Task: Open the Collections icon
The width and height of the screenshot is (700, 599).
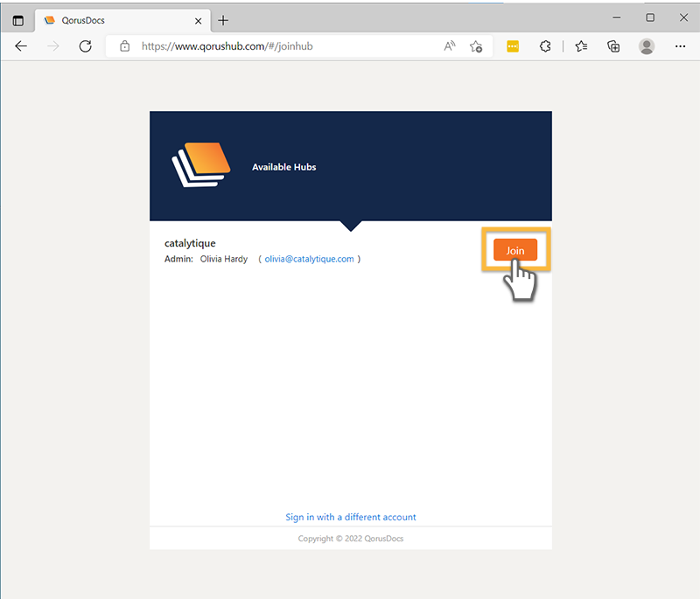Action: click(614, 46)
